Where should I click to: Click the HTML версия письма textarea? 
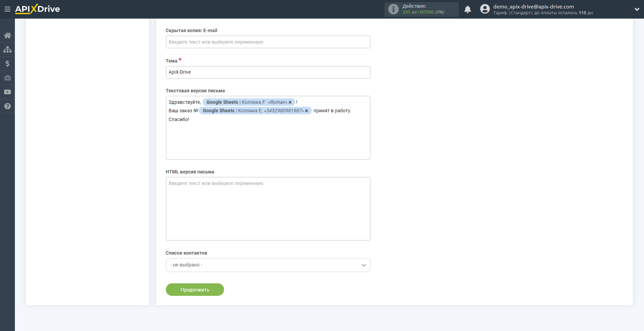(268, 209)
